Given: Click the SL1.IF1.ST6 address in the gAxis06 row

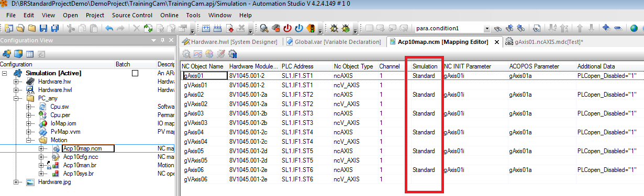Looking at the screenshot, I should point(306,169).
